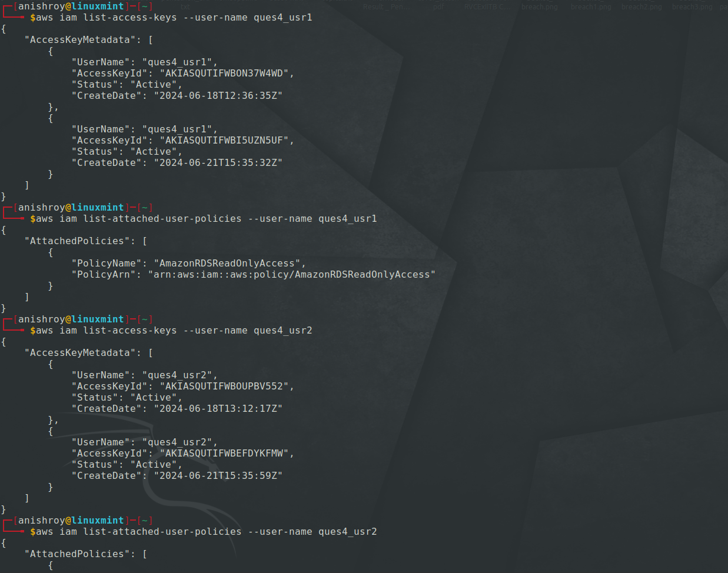Select CreateDate value 2024-06-18T12:36:35Z

pos(218,96)
